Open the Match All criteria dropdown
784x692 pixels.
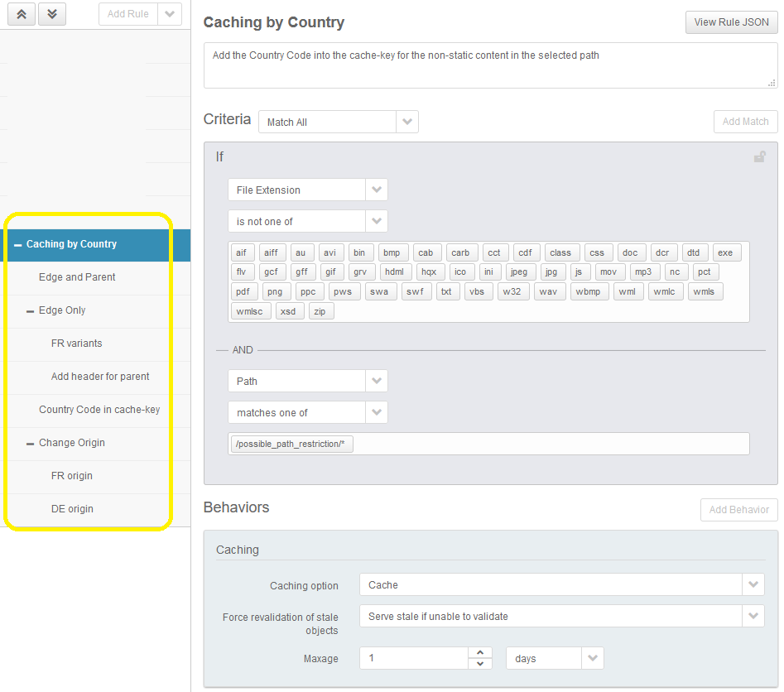tap(406, 122)
